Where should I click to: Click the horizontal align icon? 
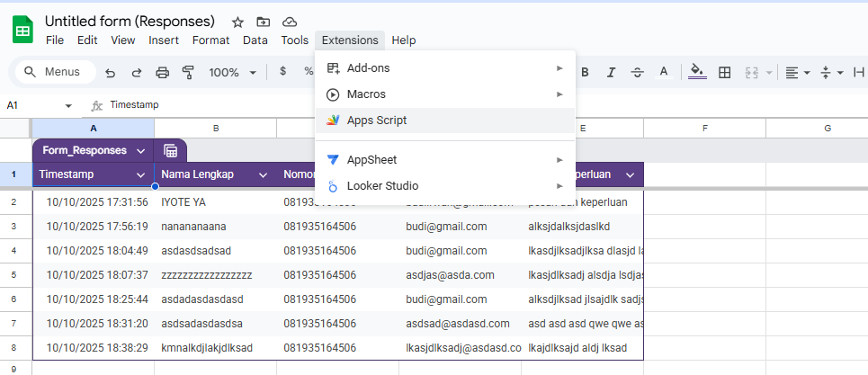click(x=792, y=73)
